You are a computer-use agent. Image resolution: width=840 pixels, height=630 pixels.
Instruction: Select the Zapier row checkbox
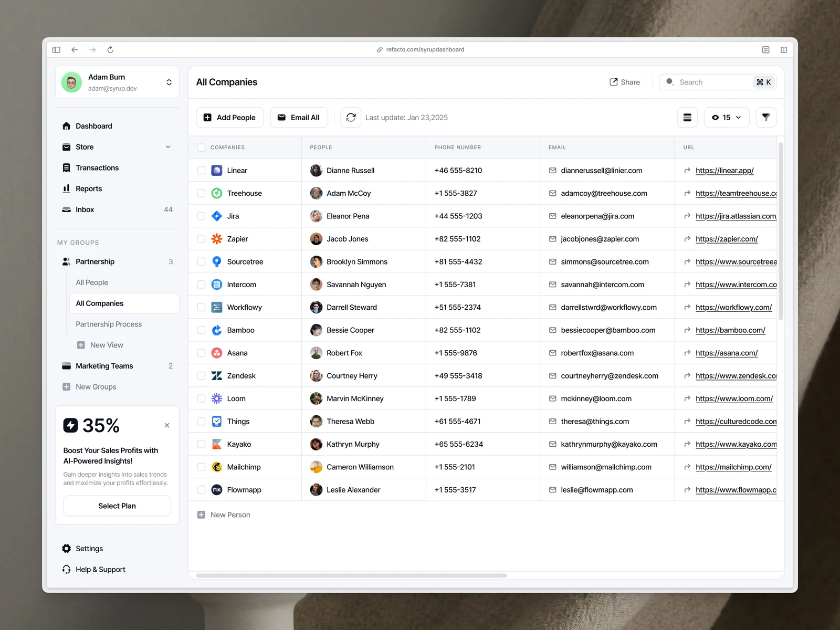(x=201, y=239)
